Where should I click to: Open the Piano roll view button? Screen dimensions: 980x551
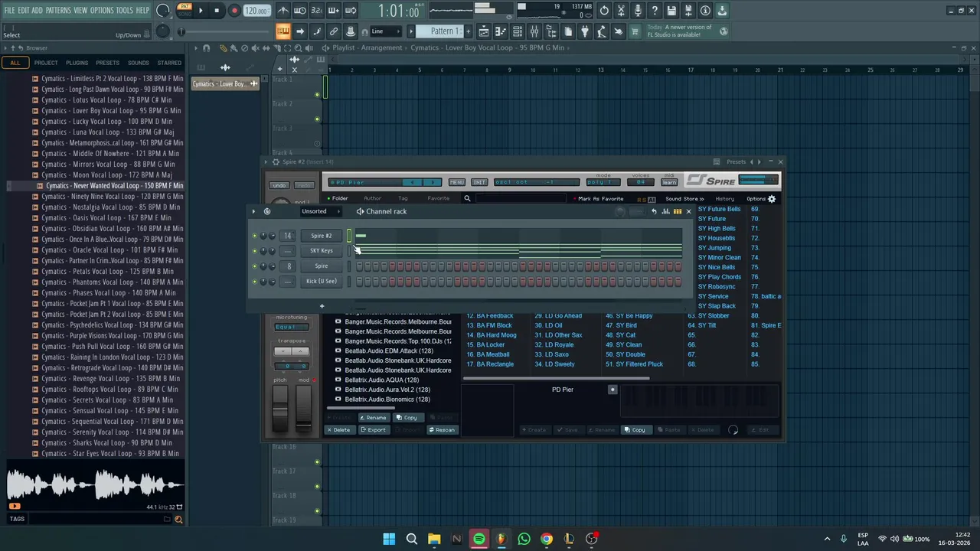coord(501,31)
